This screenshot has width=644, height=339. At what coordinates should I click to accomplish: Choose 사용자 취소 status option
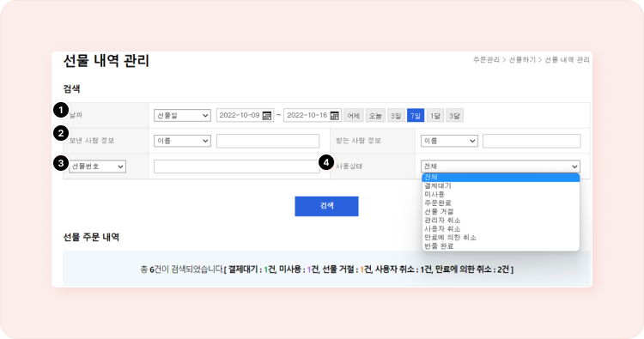(x=501, y=229)
